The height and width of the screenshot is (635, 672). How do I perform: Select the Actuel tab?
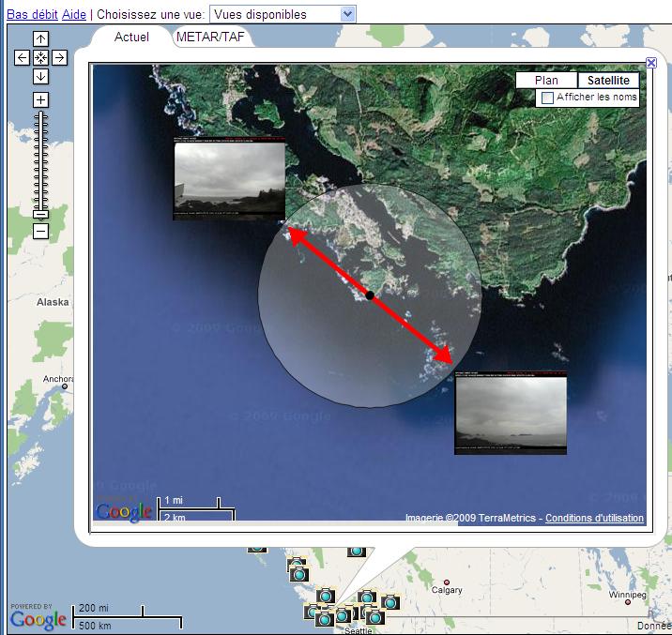tap(131, 38)
